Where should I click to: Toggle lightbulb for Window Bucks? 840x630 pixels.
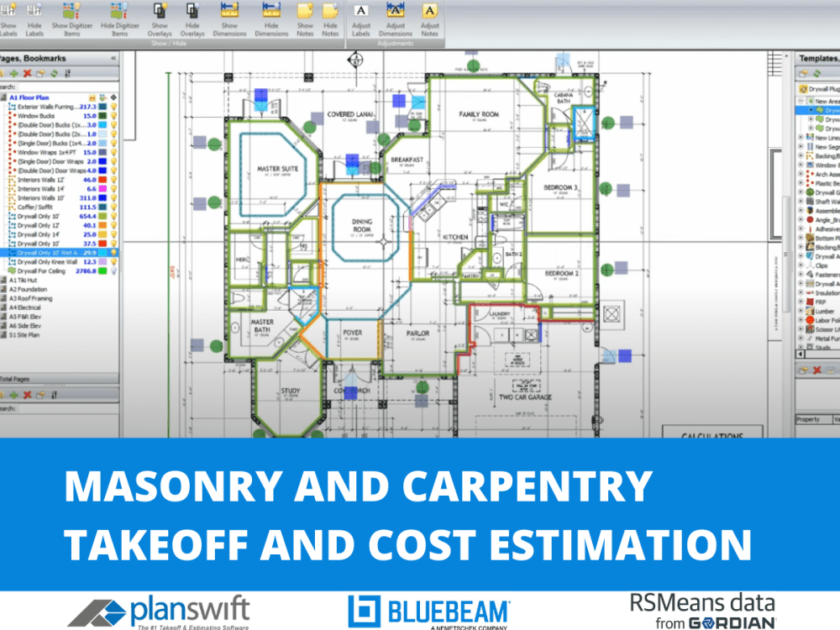coord(113,116)
